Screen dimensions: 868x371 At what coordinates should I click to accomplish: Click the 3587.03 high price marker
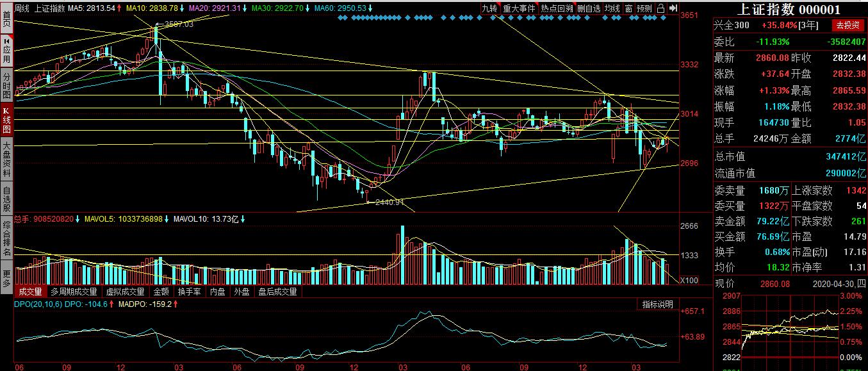pos(178,24)
